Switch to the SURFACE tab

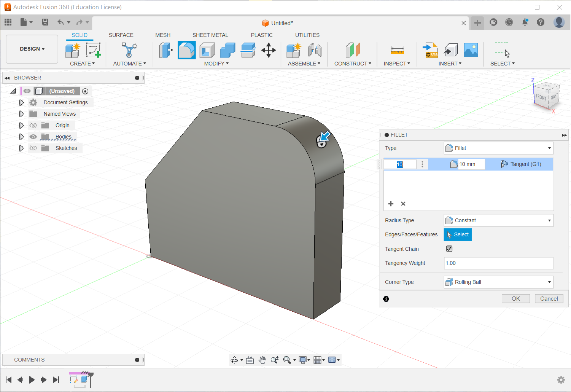tap(121, 35)
